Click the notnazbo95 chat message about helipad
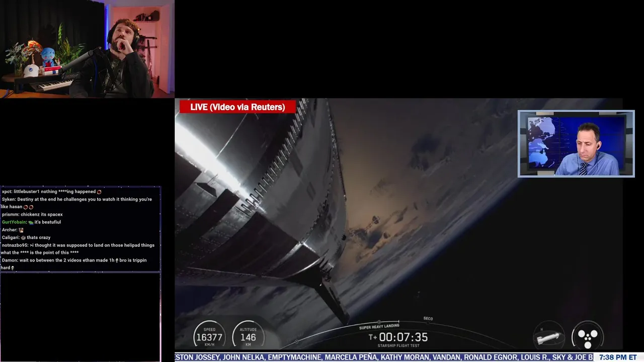This screenshot has width=644, height=362. (x=78, y=249)
